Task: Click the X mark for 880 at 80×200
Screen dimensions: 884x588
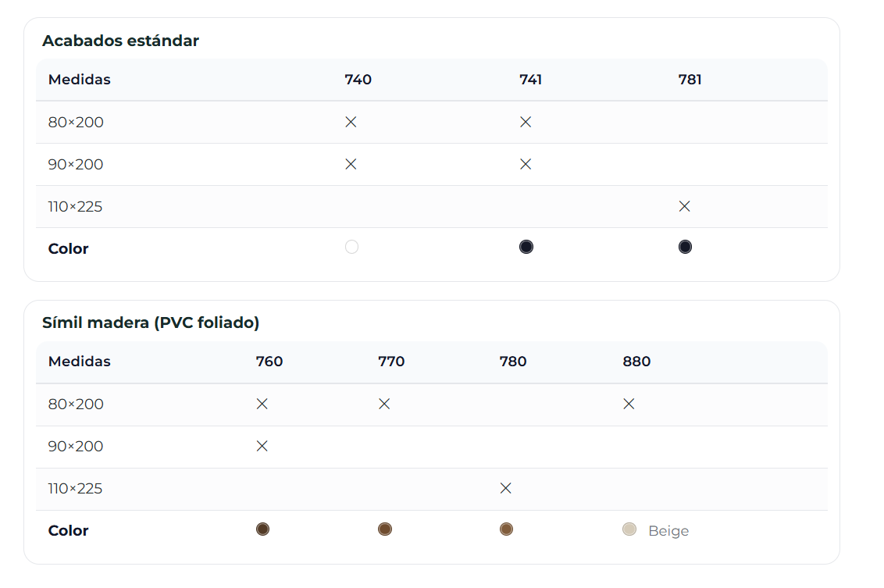Action: 629,404
